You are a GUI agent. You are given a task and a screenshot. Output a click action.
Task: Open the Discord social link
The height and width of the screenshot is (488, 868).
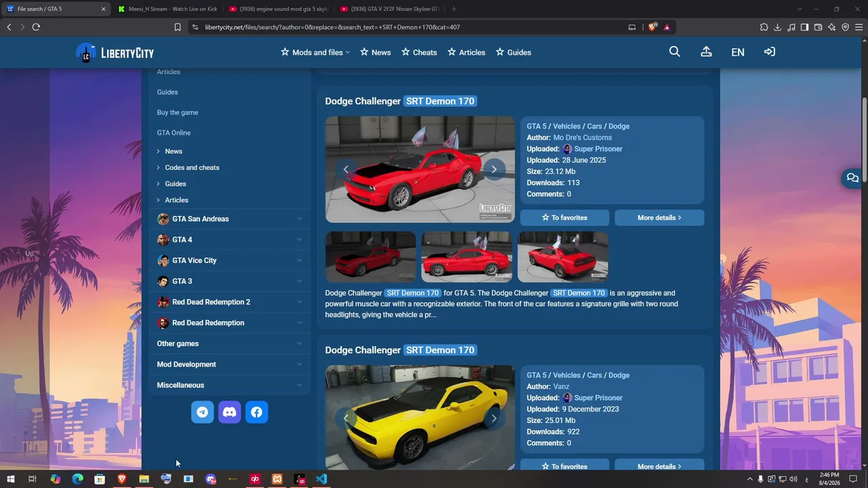click(x=229, y=412)
